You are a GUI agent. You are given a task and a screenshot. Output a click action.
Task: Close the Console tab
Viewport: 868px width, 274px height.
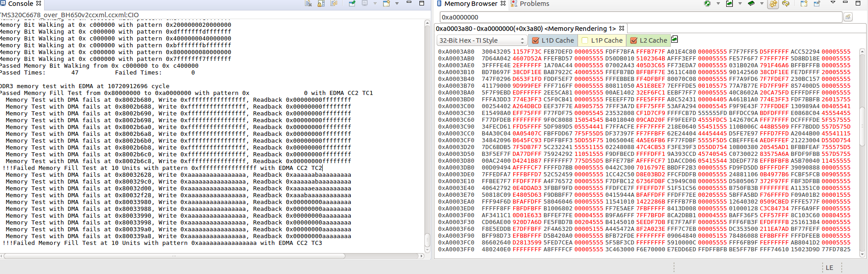click(39, 3)
